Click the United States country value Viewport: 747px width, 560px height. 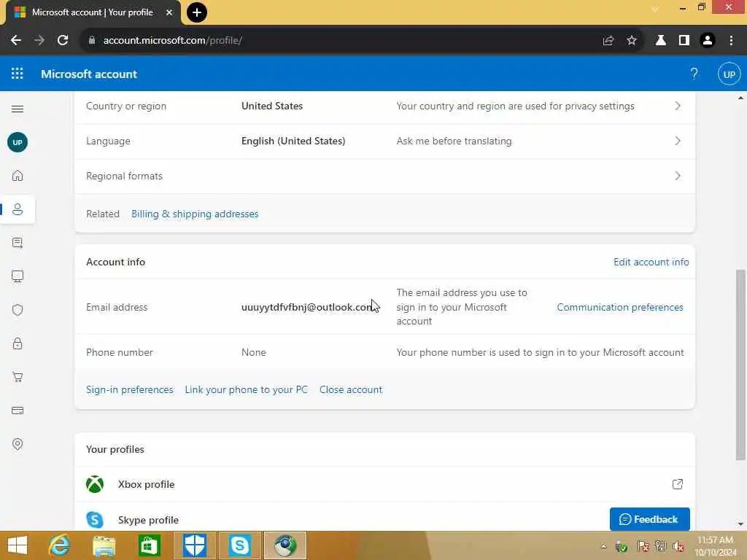coord(272,106)
